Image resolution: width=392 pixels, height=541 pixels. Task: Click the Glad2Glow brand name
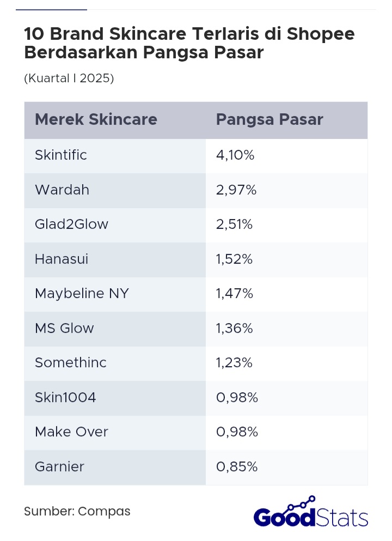click(71, 224)
